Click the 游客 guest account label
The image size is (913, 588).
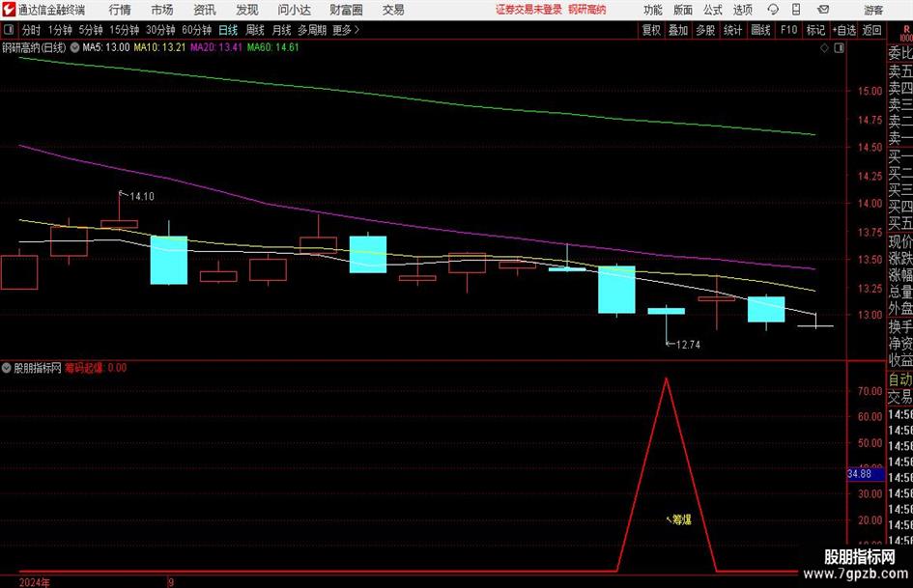pos(873,10)
